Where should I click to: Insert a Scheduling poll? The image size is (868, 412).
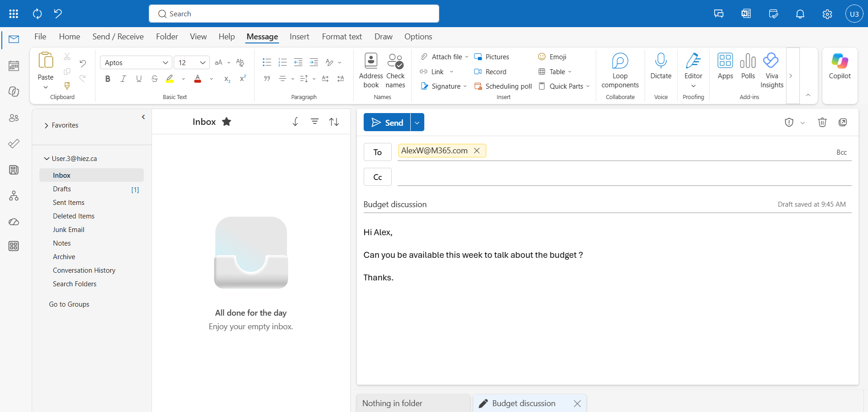(503, 86)
